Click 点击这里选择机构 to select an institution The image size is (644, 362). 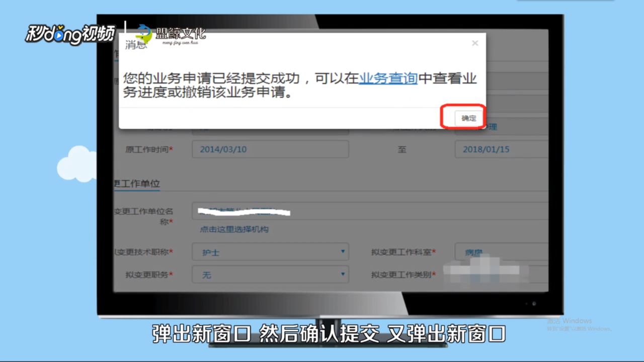pos(235,229)
